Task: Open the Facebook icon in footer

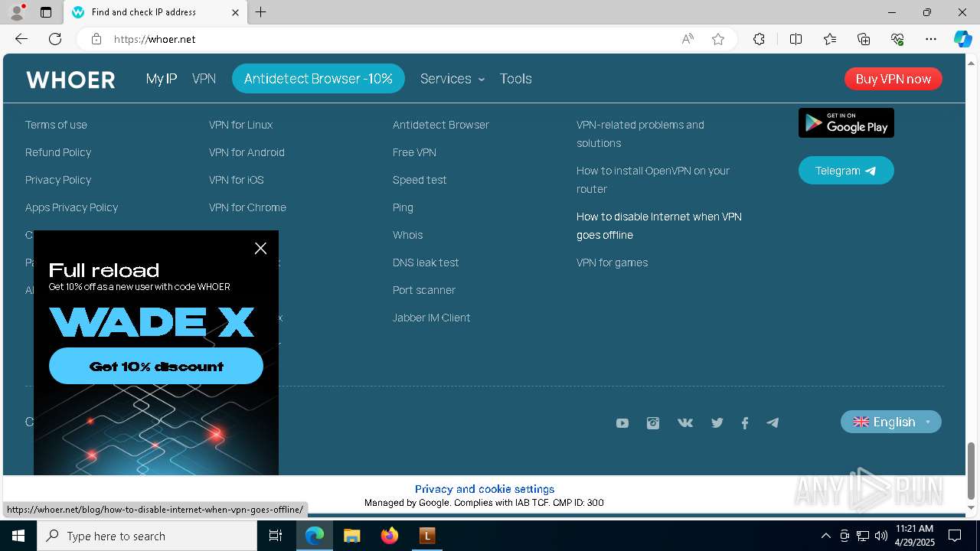Action: pyautogui.click(x=745, y=423)
